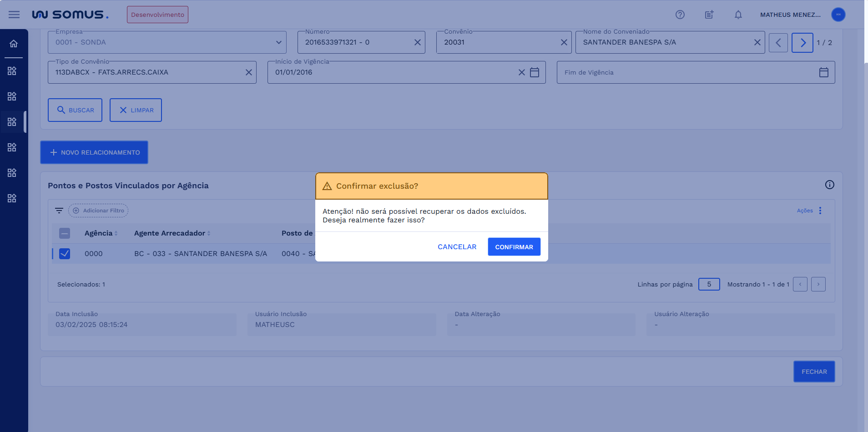
Task: Confirm the deletion
Action: coord(514,247)
